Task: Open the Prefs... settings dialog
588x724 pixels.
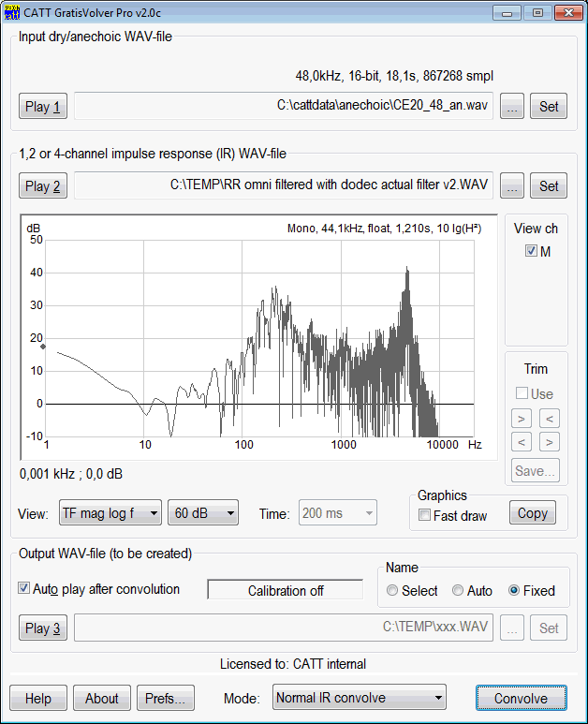Action: (x=167, y=698)
